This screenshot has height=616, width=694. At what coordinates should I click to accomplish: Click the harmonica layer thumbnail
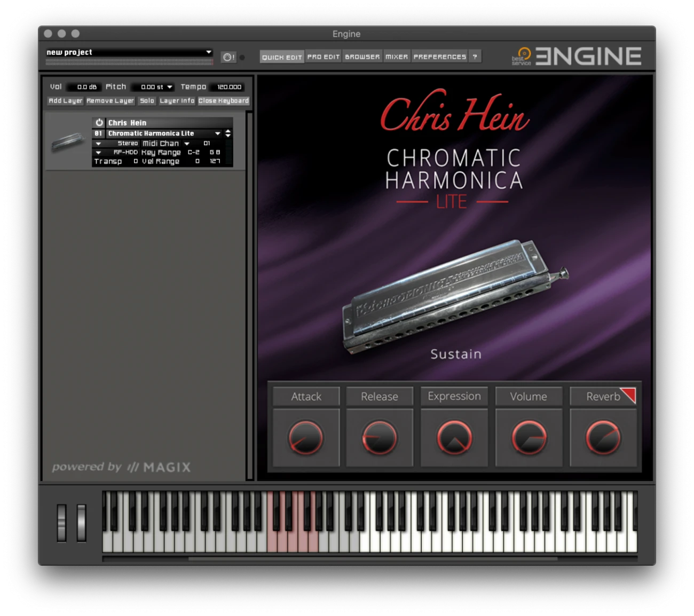click(68, 142)
